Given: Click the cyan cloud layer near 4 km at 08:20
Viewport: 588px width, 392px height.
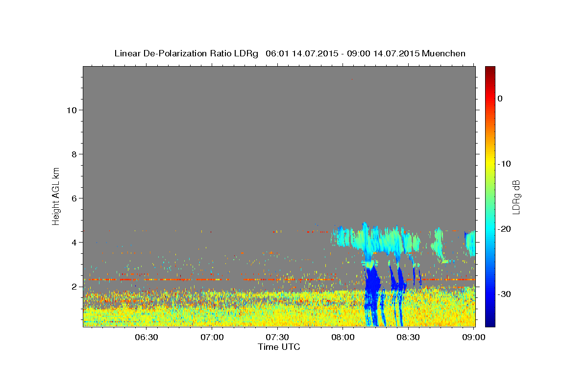Looking at the screenshot, I should [x=387, y=240].
